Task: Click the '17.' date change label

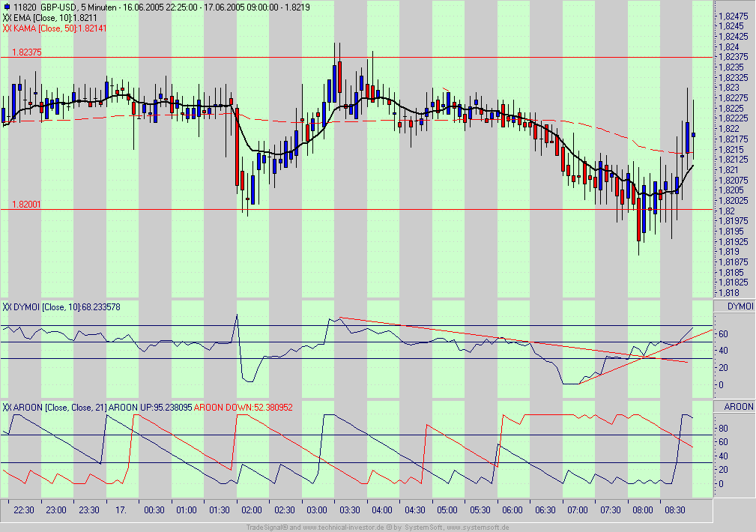Action: (121, 510)
